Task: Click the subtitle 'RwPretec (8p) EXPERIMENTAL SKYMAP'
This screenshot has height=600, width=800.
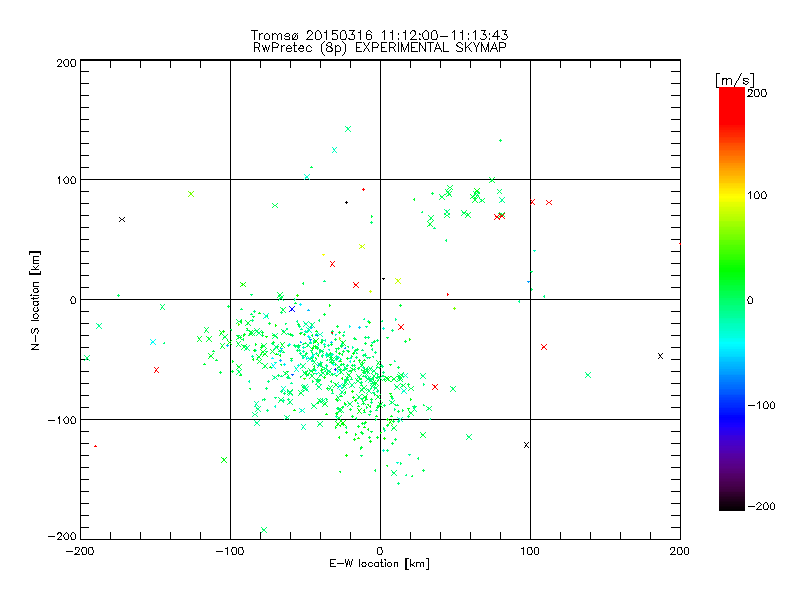Action: (379, 47)
